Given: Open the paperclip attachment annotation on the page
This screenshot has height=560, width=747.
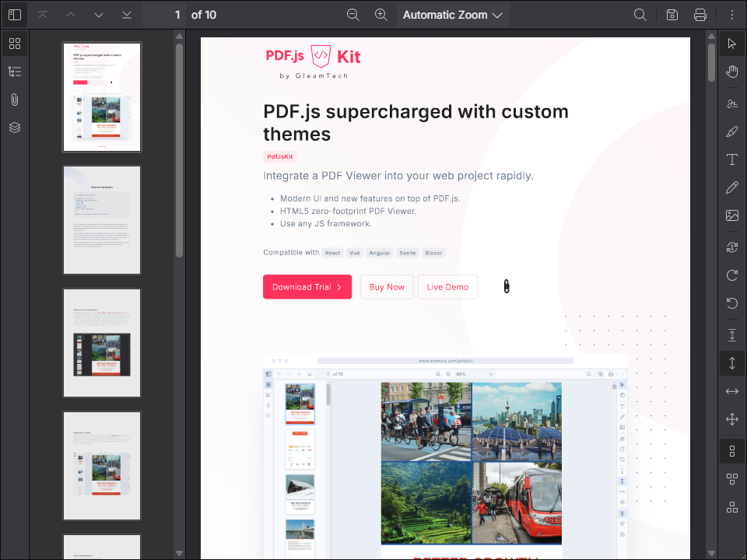Looking at the screenshot, I should pyautogui.click(x=507, y=287).
